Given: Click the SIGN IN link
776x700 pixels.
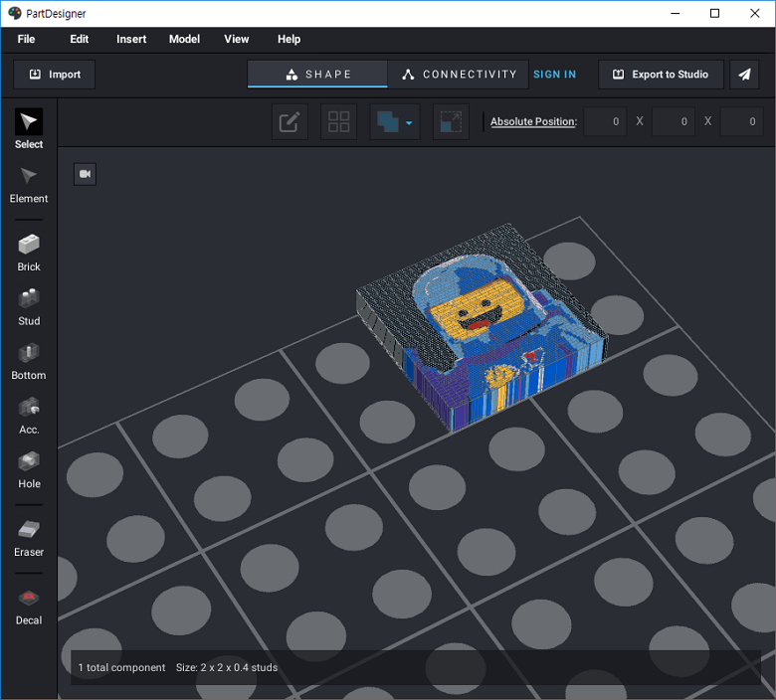Looking at the screenshot, I should tap(555, 75).
